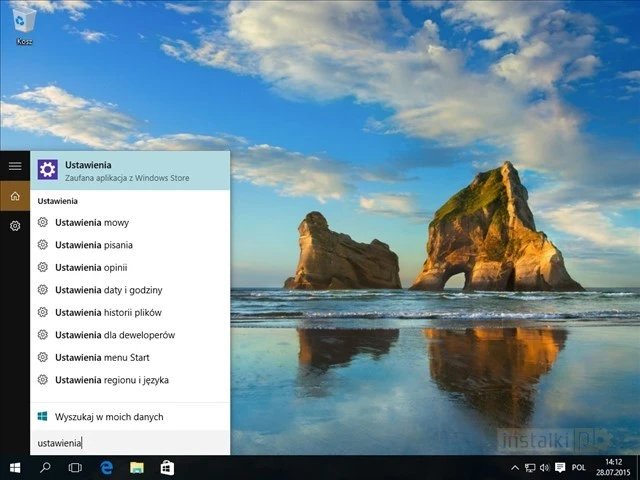
Task: Select Ustawienia mowy search result
Action: tap(92, 223)
